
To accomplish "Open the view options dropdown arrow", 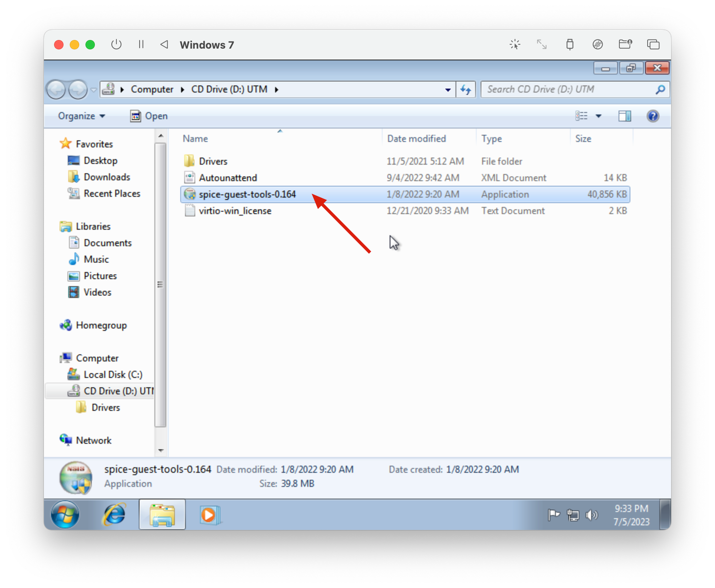I will click(x=598, y=116).
